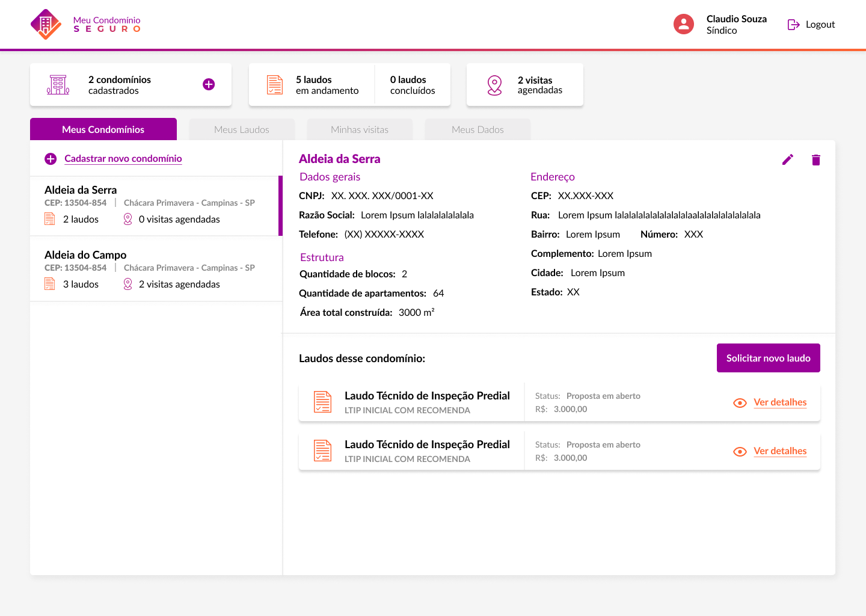Open the Minhas visitas tab
The width and height of the screenshot is (866, 616).
pyautogui.click(x=360, y=129)
